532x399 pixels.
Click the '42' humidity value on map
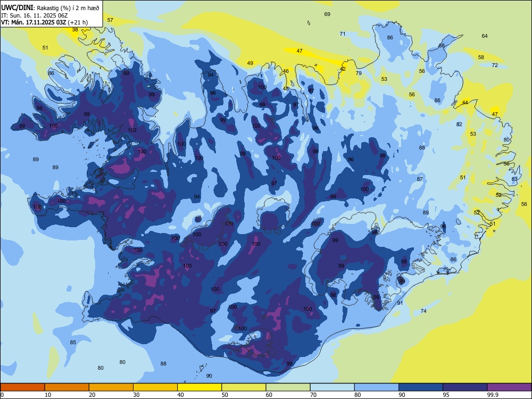(343, 69)
